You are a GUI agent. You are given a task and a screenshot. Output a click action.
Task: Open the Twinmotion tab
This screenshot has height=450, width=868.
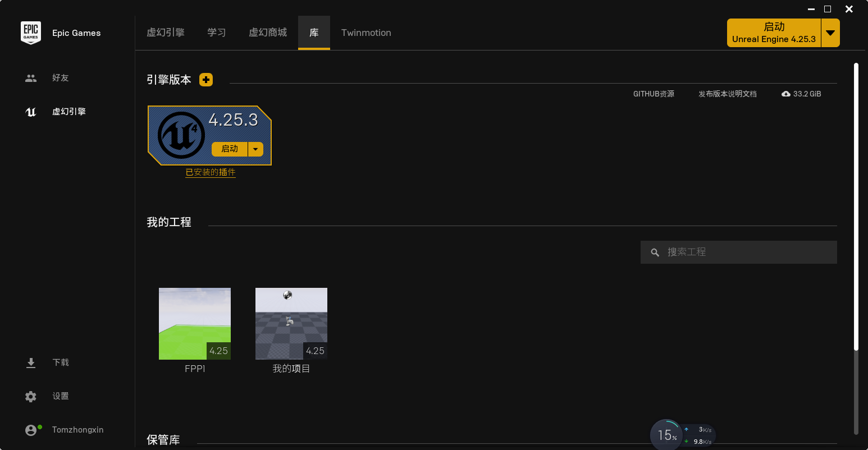(366, 33)
